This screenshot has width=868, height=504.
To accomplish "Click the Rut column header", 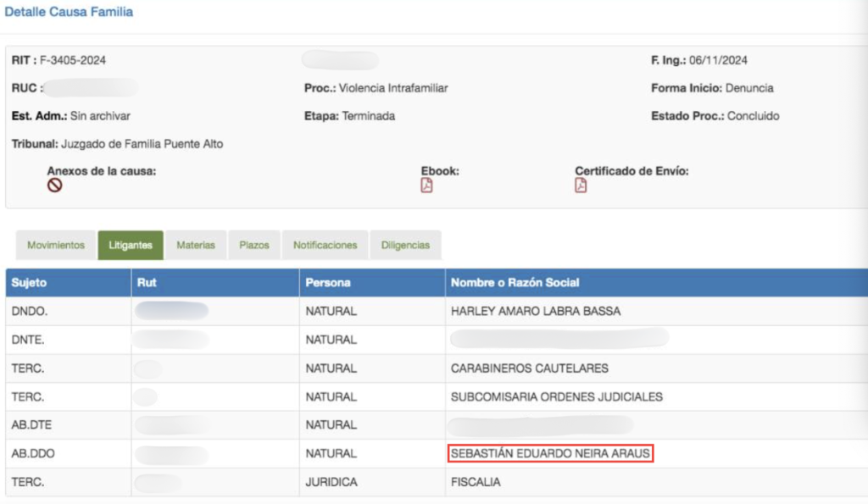I will coord(147,283).
